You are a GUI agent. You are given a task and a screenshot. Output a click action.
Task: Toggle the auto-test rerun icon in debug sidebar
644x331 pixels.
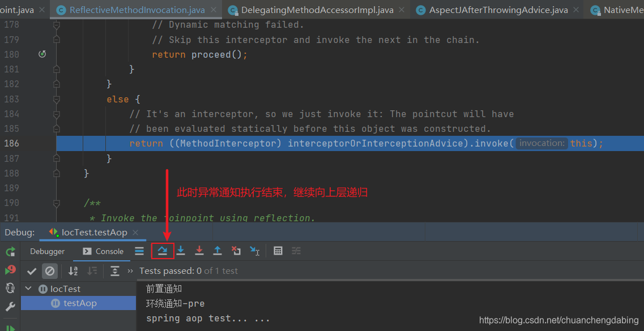click(x=10, y=289)
